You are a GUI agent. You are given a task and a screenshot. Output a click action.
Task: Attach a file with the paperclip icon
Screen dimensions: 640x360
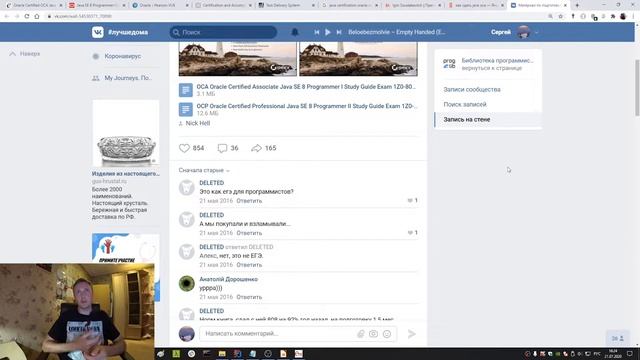pyautogui.click(x=360, y=334)
